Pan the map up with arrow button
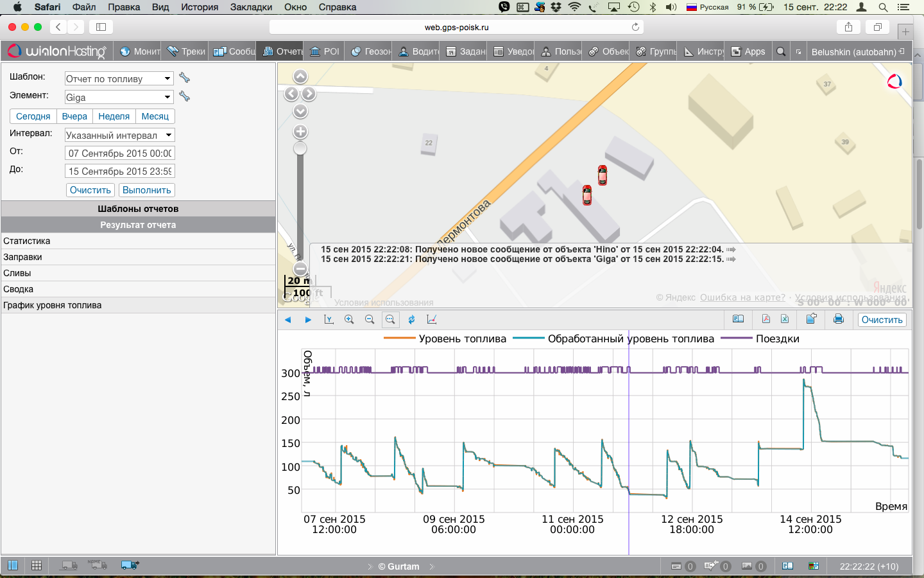924x578 pixels. pos(300,77)
